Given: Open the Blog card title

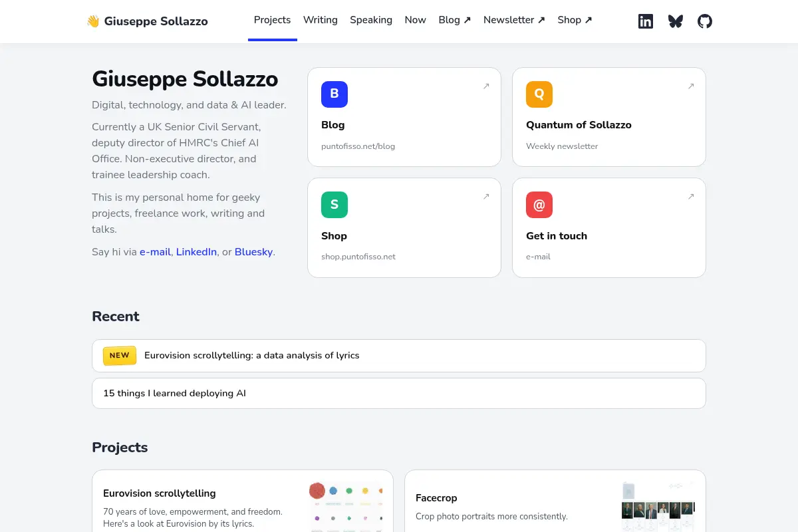Looking at the screenshot, I should pyautogui.click(x=333, y=125).
